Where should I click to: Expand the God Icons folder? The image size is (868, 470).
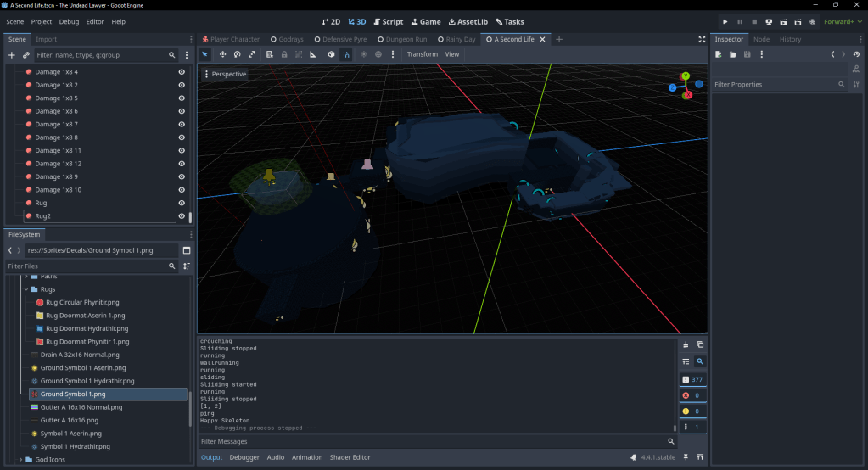(20, 460)
